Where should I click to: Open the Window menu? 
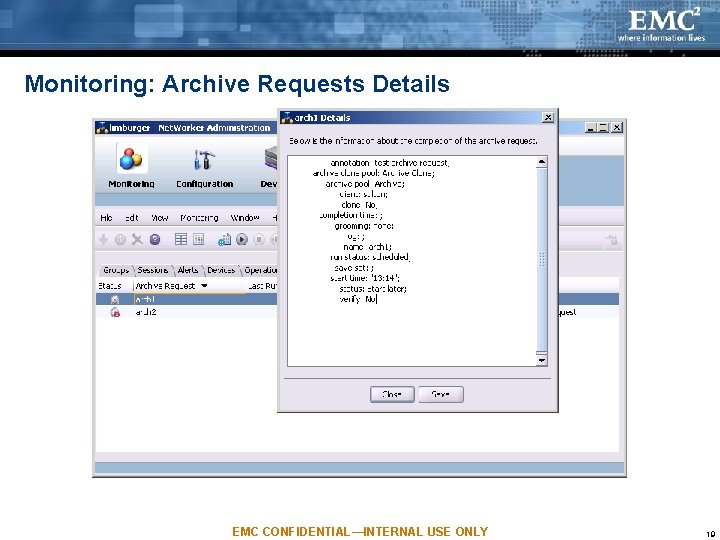245,218
